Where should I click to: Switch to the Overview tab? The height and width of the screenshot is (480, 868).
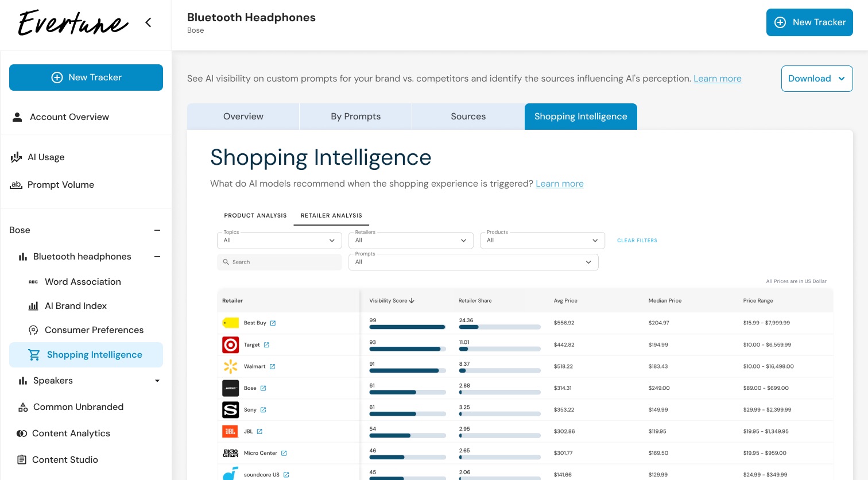(243, 117)
